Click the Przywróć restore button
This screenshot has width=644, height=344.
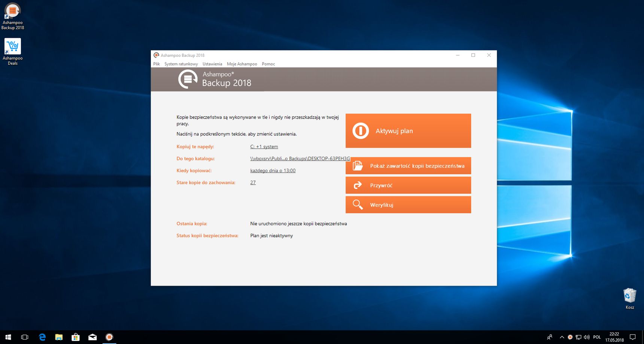pos(408,185)
